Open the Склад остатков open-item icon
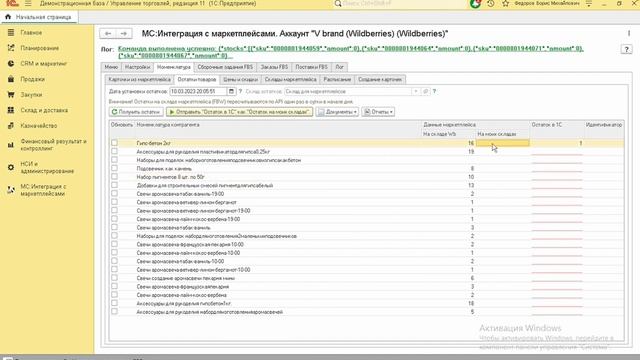640x360 pixels. click(x=425, y=91)
